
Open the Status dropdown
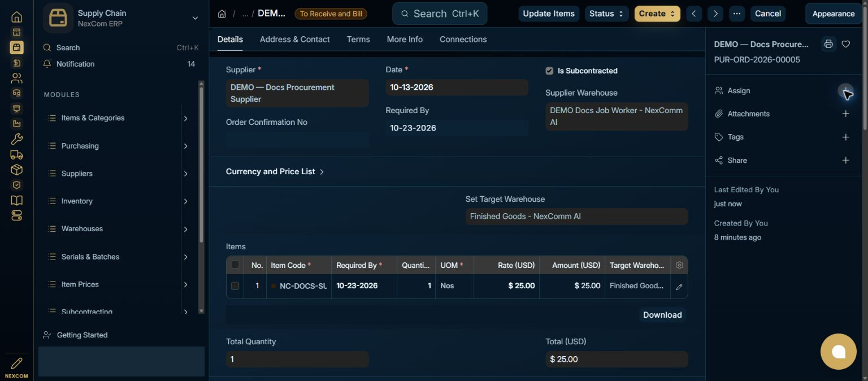click(x=606, y=14)
